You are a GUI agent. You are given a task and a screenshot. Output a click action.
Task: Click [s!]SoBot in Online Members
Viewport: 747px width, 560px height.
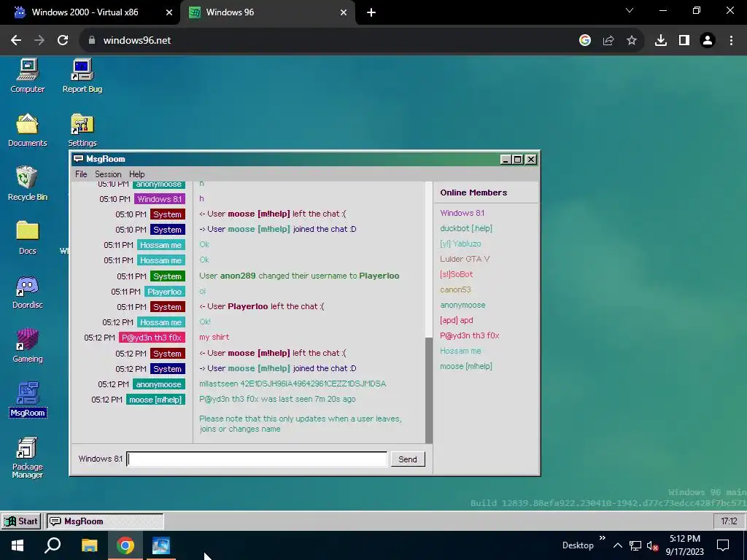click(x=457, y=274)
